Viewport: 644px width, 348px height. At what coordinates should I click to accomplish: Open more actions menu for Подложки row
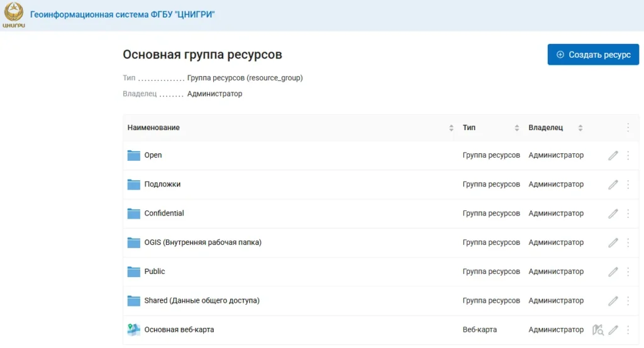pos(628,184)
